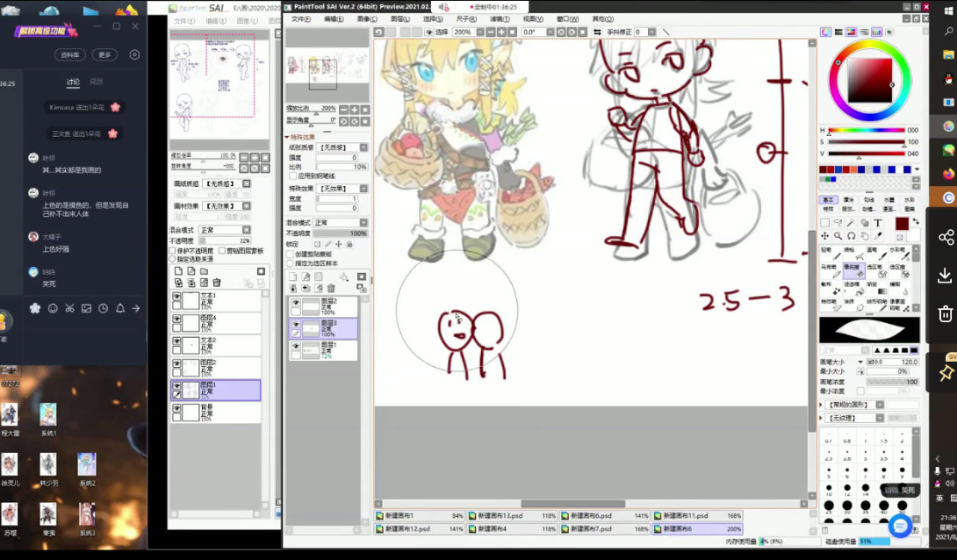
Task: Delete layer with trash icon in front window
Action: pos(331,288)
